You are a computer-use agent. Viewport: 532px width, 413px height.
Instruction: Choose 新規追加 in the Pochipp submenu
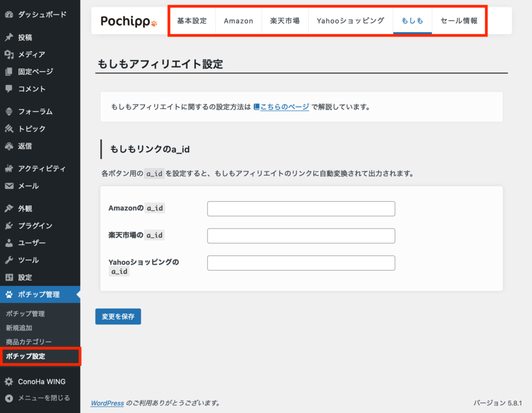pyautogui.click(x=19, y=328)
